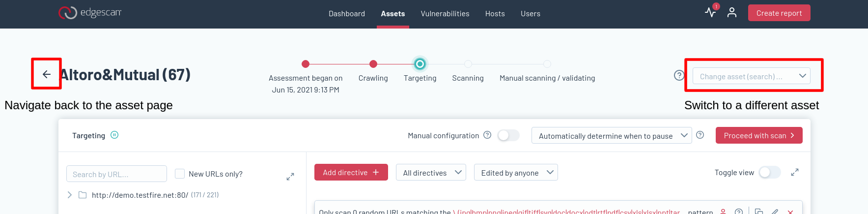Switch to the Hosts tab
The height and width of the screenshot is (214, 868).
pyautogui.click(x=495, y=14)
